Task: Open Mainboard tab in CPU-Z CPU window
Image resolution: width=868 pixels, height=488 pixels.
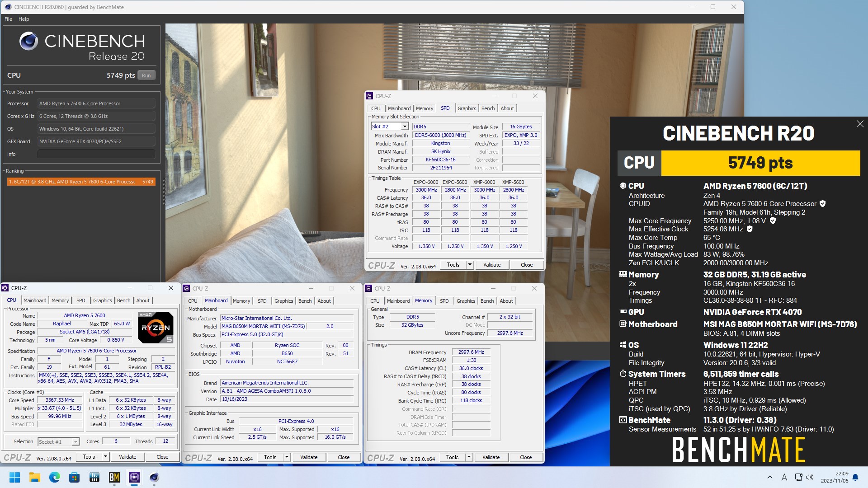Action: (x=35, y=300)
